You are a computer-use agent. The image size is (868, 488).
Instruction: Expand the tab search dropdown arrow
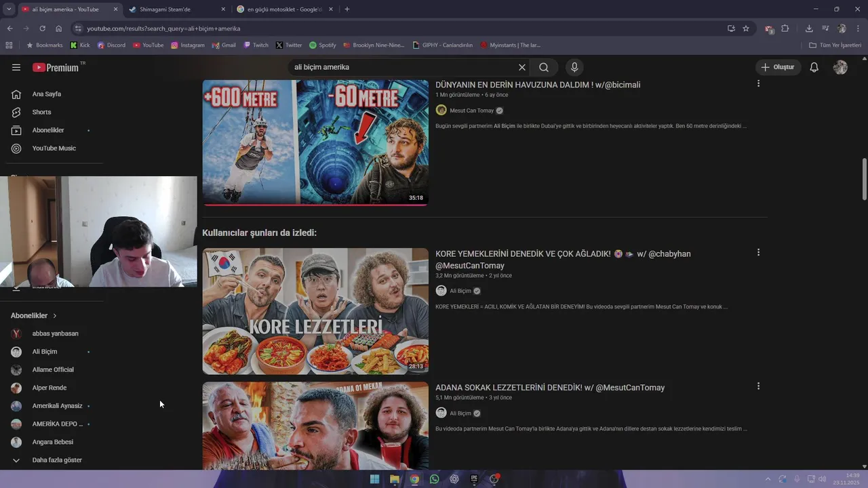pyautogui.click(x=9, y=9)
